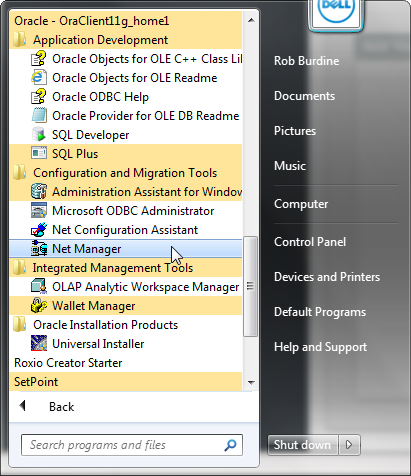Launch Wallet Manager icon

click(x=39, y=306)
